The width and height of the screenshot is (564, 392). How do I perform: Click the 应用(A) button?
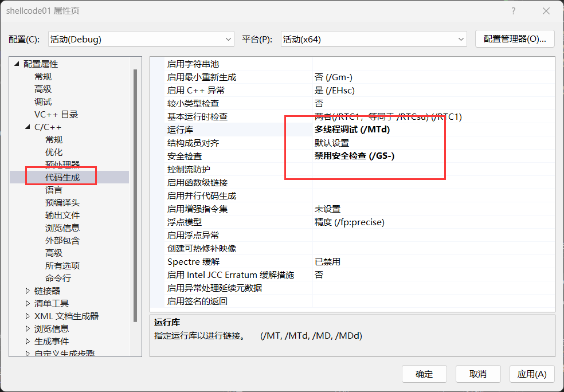531,374
